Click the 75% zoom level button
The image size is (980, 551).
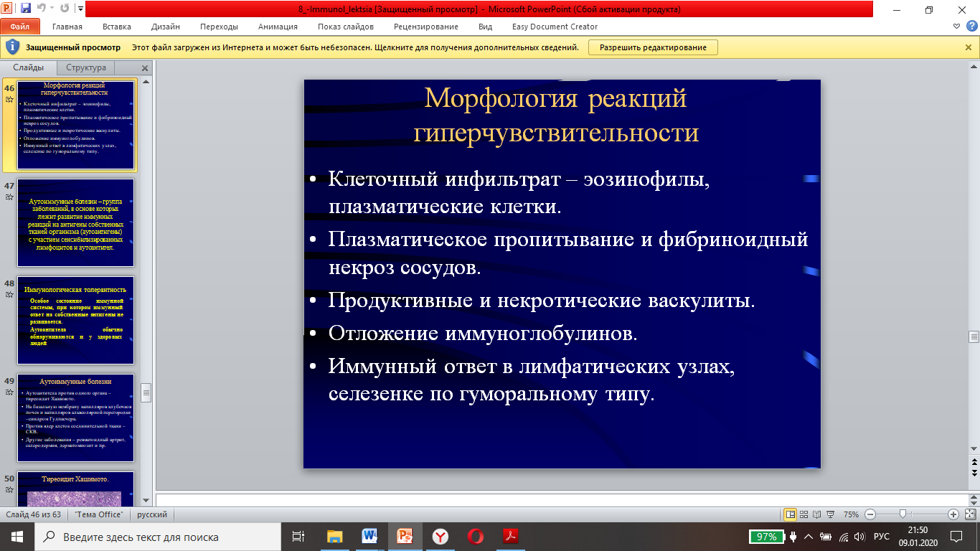(x=851, y=514)
